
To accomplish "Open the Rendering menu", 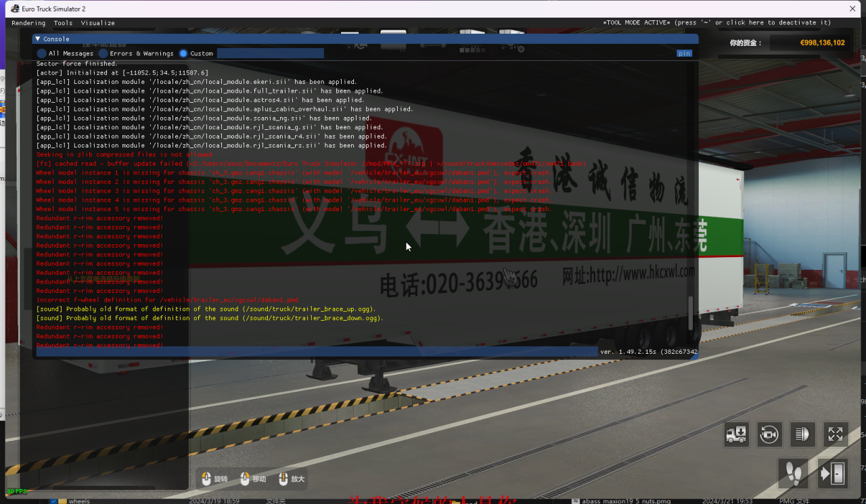I will tap(28, 22).
